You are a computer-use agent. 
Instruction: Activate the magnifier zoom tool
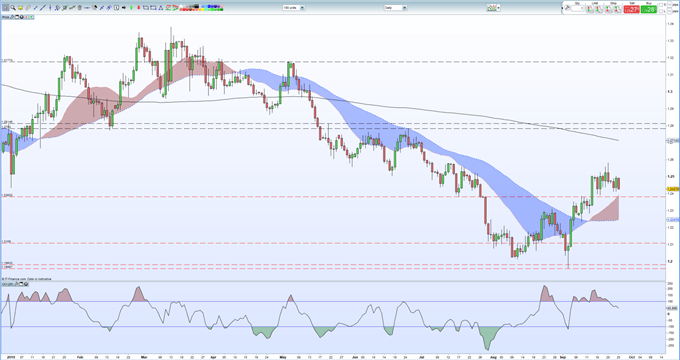coord(13,7)
